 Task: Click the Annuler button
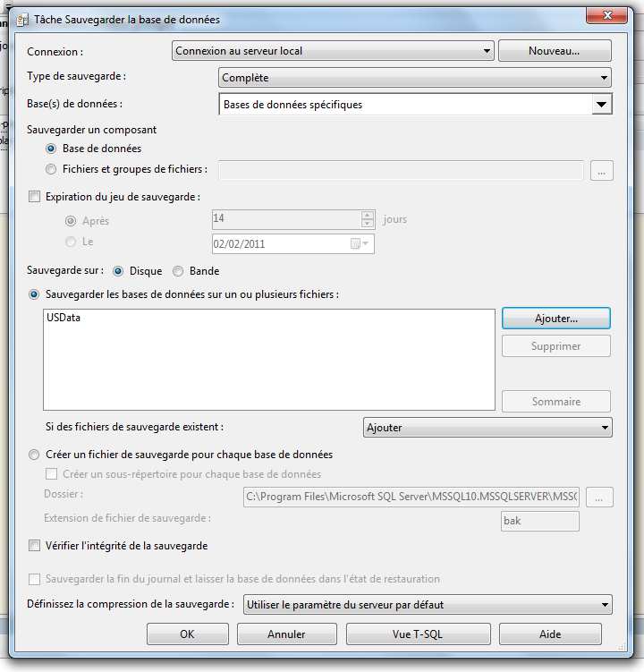point(286,634)
